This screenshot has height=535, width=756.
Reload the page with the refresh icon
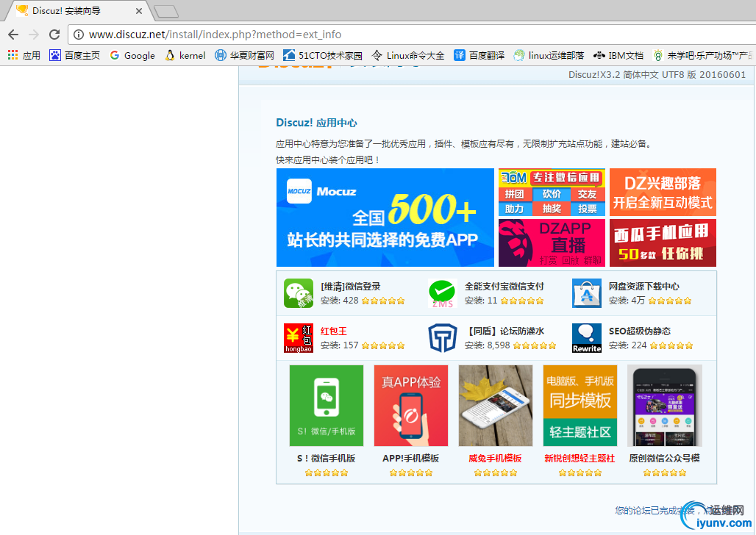click(x=54, y=35)
